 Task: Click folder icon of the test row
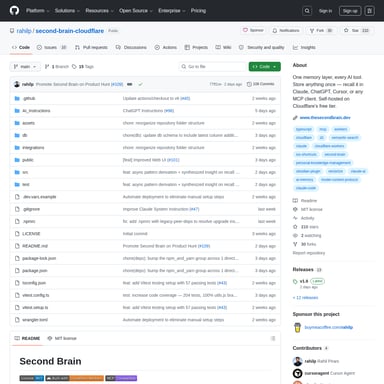pos(17,185)
